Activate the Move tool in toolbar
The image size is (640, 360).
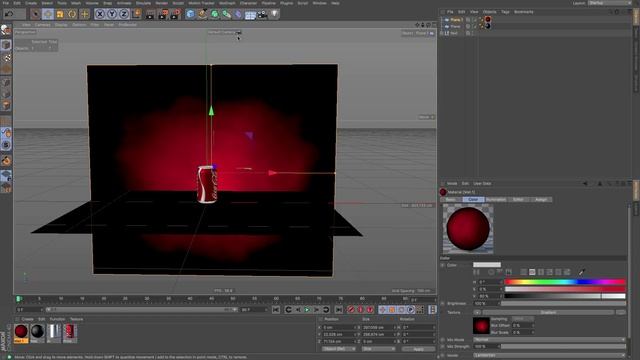coord(48,14)
